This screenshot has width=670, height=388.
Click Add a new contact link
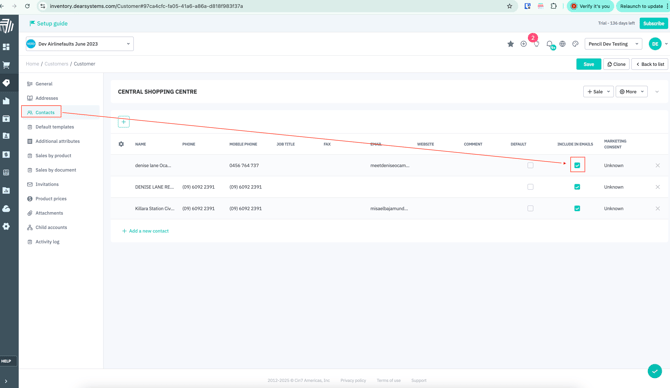pyautogui.click(x=146, y=231)
